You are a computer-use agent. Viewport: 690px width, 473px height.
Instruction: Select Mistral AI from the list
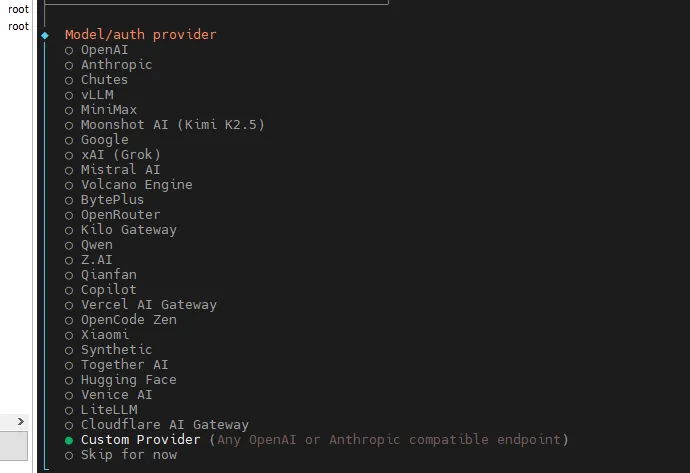pos(120,170)
